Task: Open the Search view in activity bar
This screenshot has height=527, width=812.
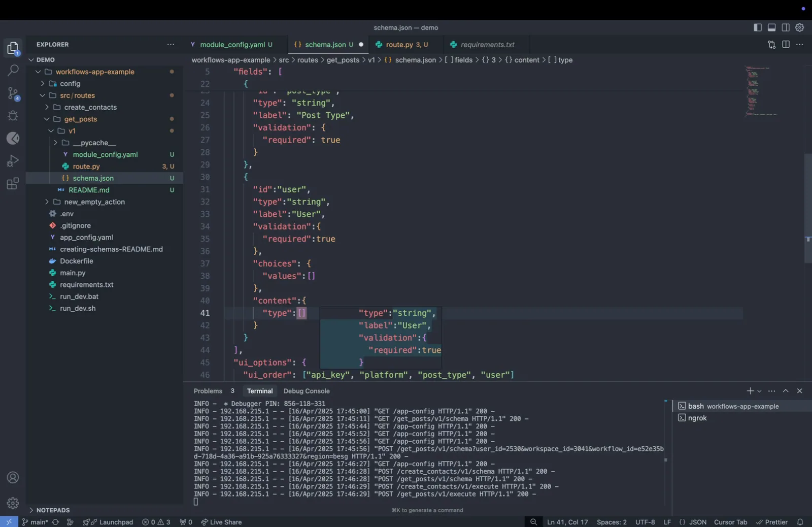Action: [x=13, y=71]
